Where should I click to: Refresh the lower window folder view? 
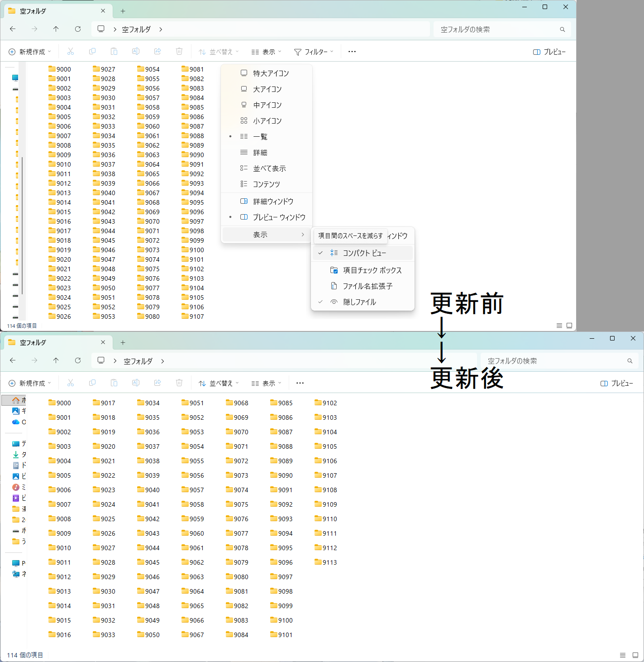click(78, 360)
